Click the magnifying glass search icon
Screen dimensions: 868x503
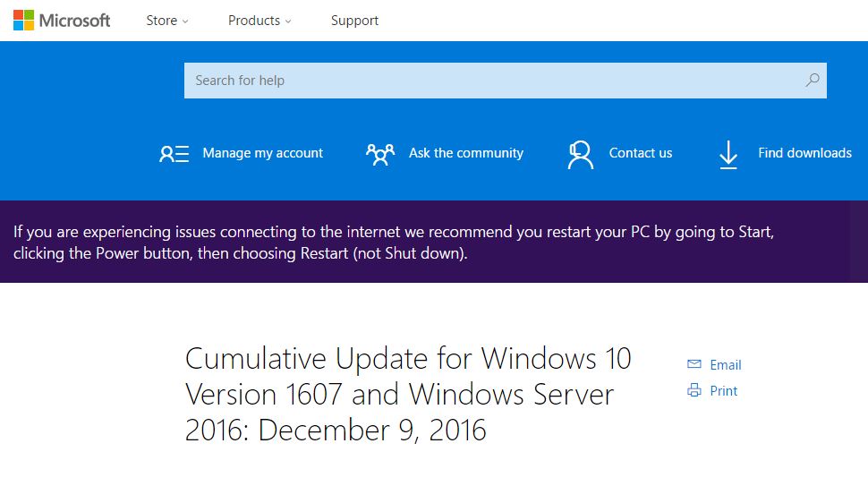[x=812, y=80]
